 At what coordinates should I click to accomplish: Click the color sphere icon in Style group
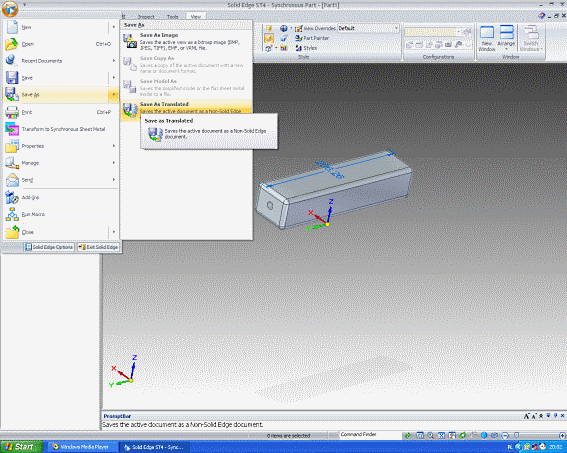pos(284,28)
